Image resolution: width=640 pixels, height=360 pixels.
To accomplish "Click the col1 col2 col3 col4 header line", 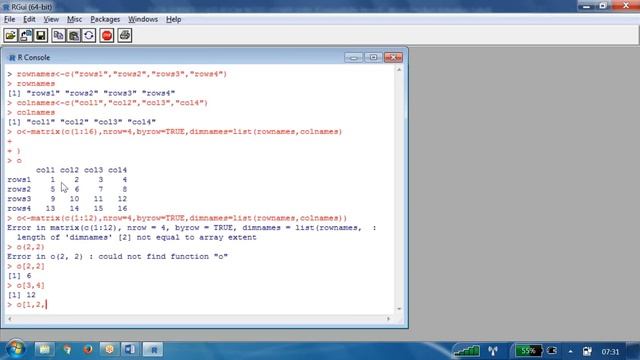I will 81,170.
